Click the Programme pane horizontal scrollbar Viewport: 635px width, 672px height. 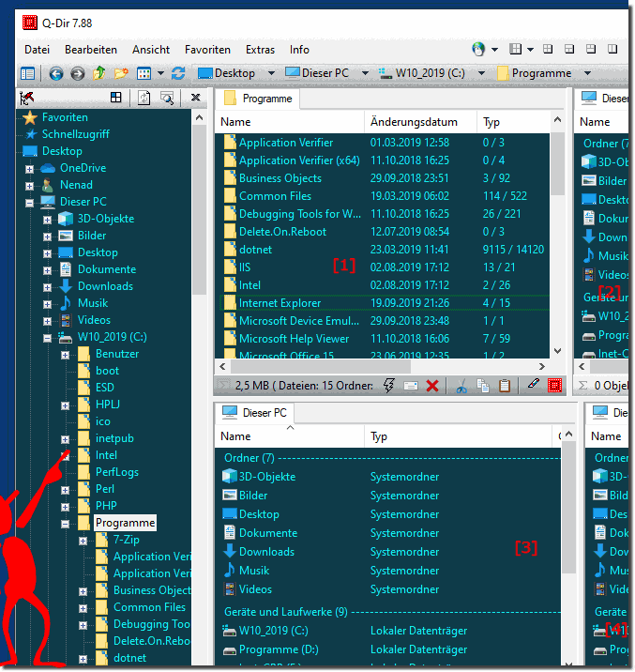coord(321,366)
